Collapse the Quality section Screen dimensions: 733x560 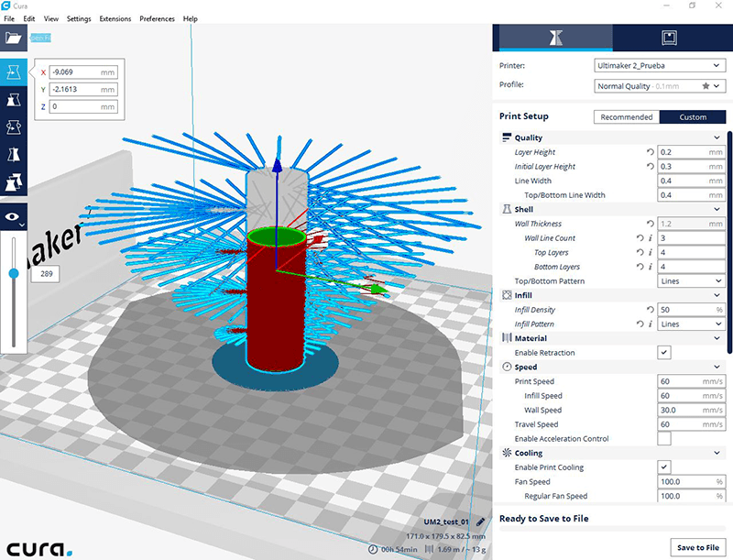tap(717, 137)
